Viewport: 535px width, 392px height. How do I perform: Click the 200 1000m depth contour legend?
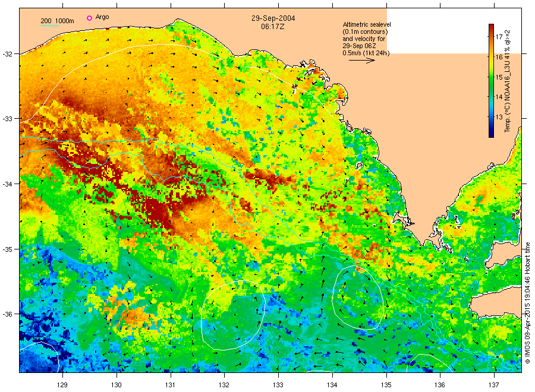57,21
